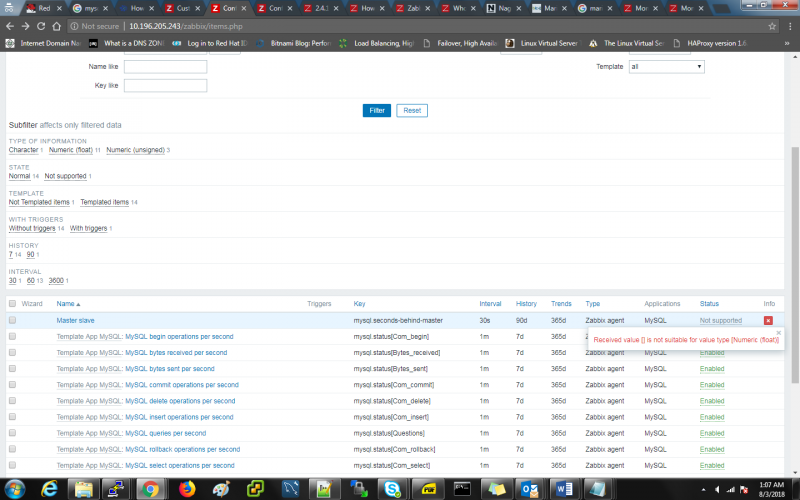Image resolution: width=800 pixels, height=500 pixels.
Task: Open MySQL Workbench from the taskbar
Action: (290, 489)
